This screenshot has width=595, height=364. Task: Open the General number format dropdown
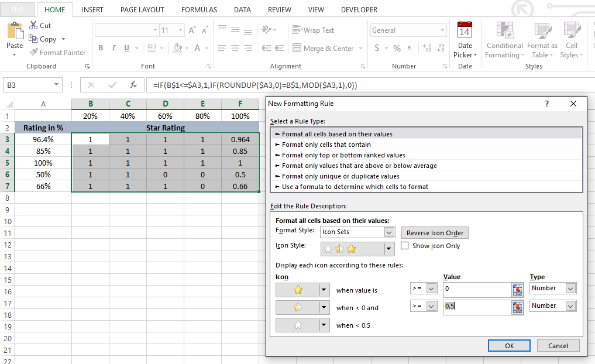coord(442,30)
